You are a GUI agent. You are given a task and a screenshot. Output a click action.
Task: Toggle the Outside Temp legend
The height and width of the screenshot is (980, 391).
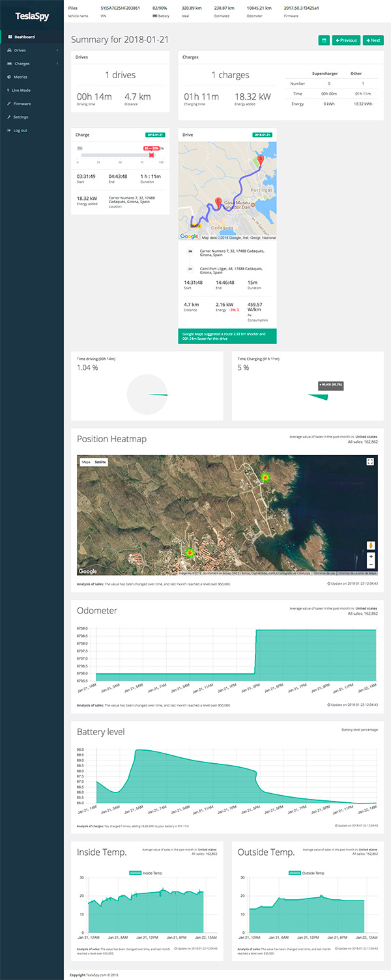pyautogui.click(x=306, y=873)
